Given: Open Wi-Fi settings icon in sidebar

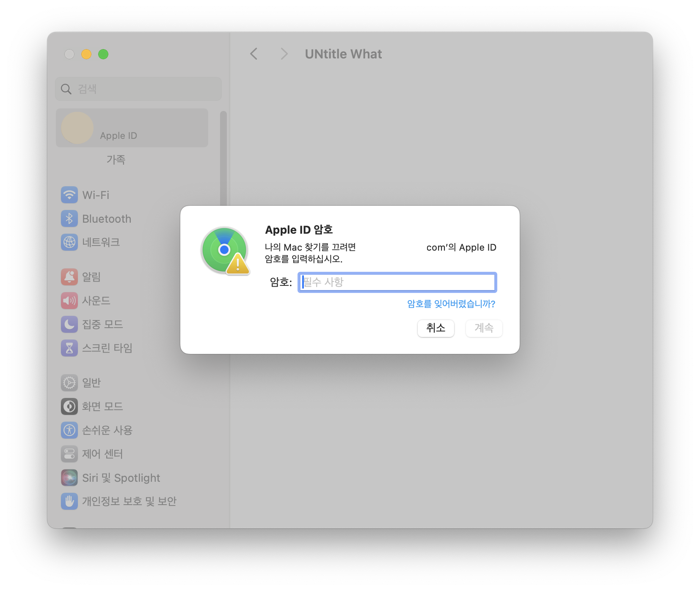Looking at the screenshot, I should click(69, 195).
